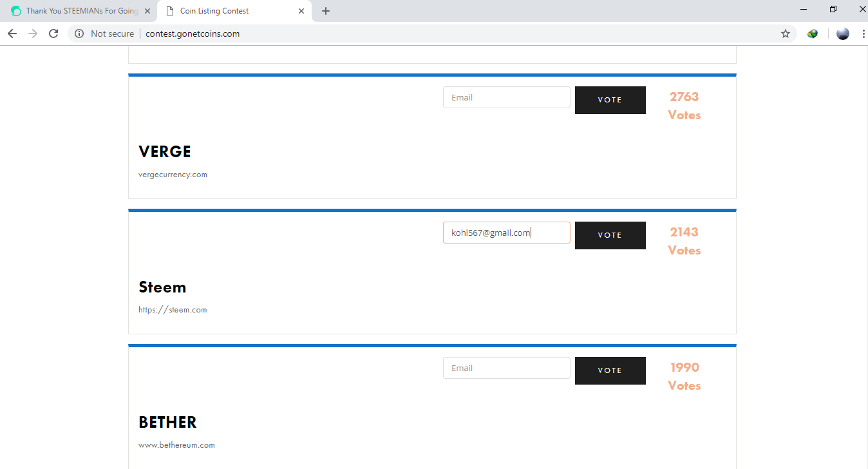
Task: Click the BETHER coin heading
Action: point(167,423)
